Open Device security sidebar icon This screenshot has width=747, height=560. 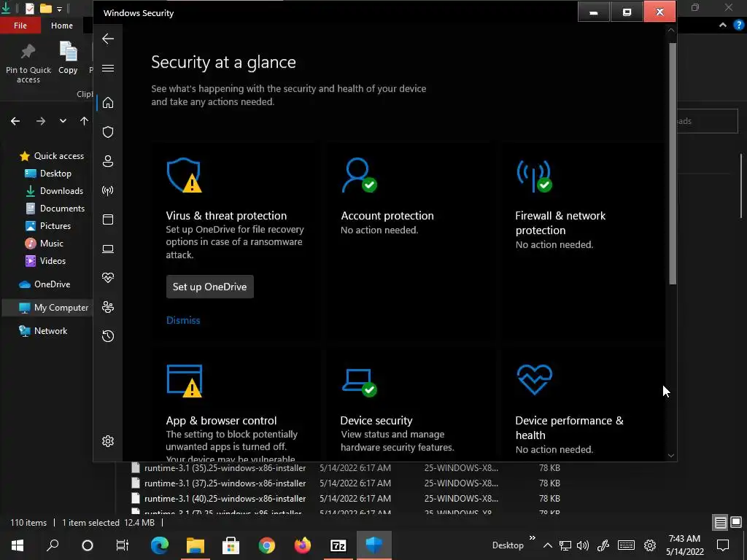[x=108, y=249]
